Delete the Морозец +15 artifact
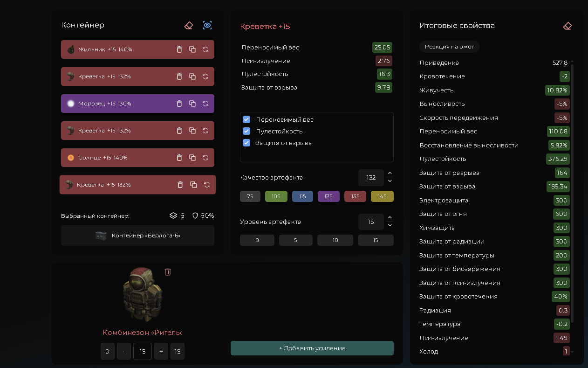 179,104
